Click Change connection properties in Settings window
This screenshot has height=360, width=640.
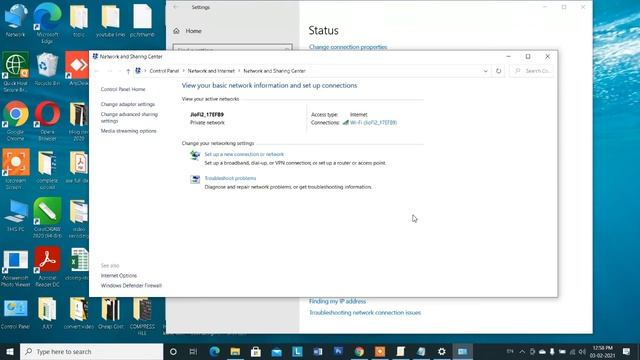coord(348,47)
